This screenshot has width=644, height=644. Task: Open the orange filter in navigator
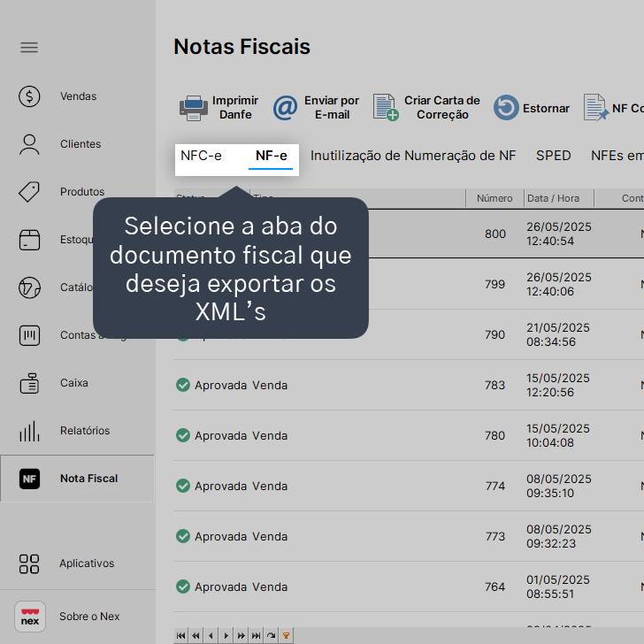[x=286, y=635]
